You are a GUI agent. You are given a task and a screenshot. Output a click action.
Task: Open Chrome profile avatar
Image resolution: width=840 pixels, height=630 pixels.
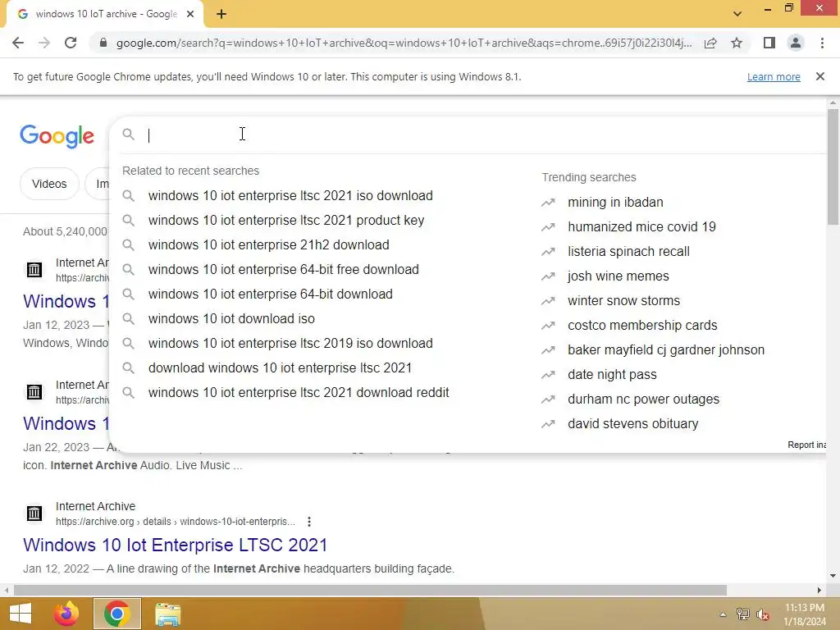tap(796, 43)
